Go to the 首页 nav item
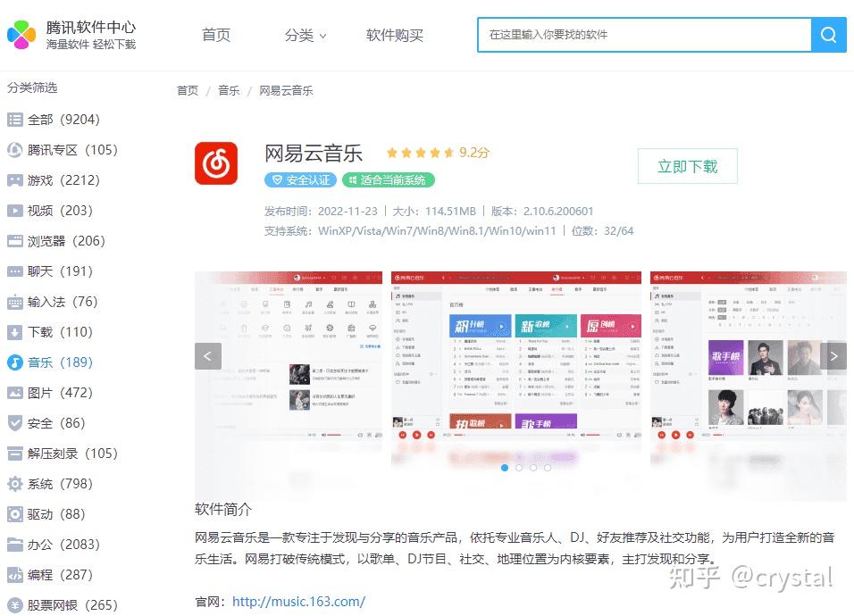The image size is (854, 616). point(216,36)
